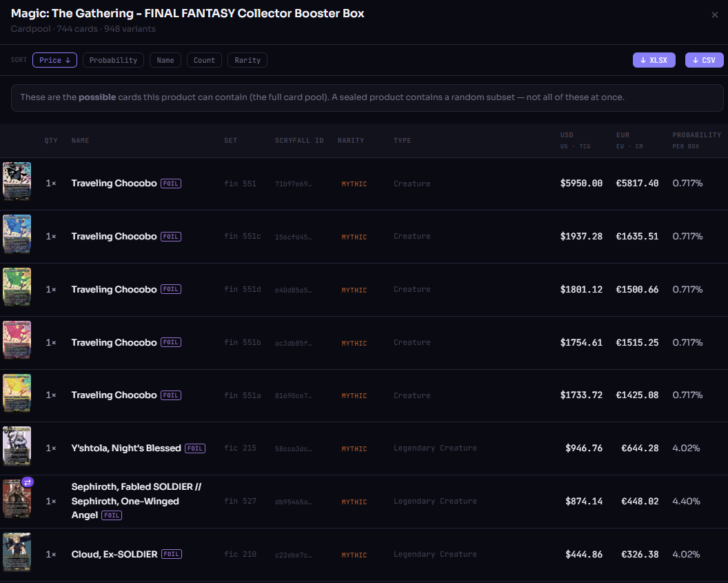Click the QTY column header
Viewport: 728px width, 583px height.
[x=51, y=140]
